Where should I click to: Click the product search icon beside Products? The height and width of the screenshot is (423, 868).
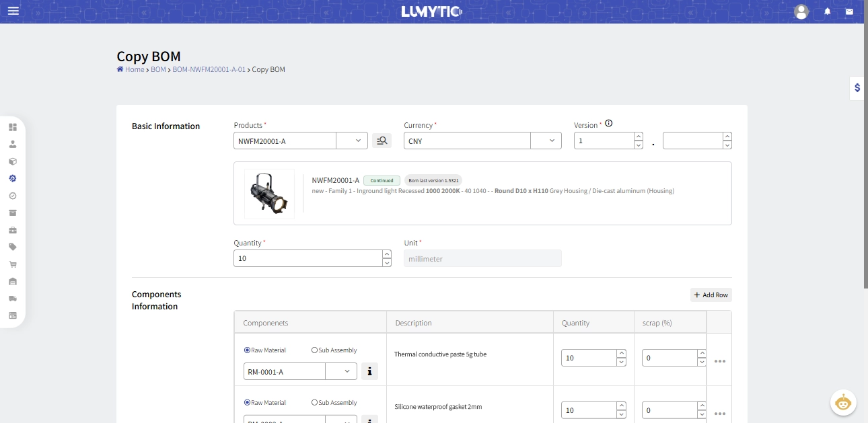coord(382,141)
